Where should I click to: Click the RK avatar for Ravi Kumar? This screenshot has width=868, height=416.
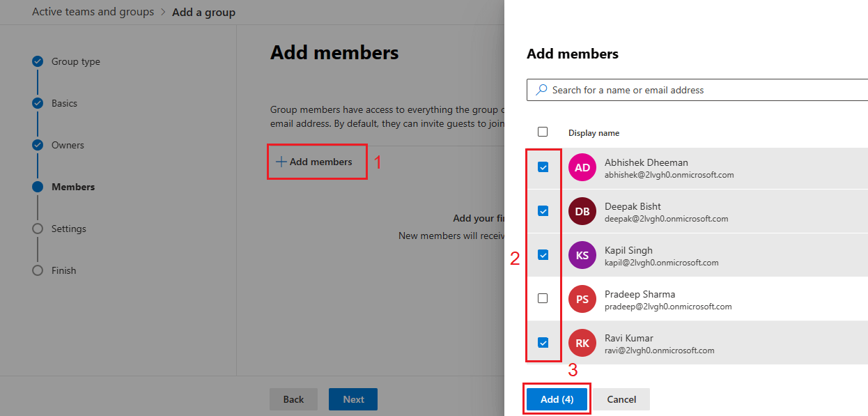coord(582,342)
